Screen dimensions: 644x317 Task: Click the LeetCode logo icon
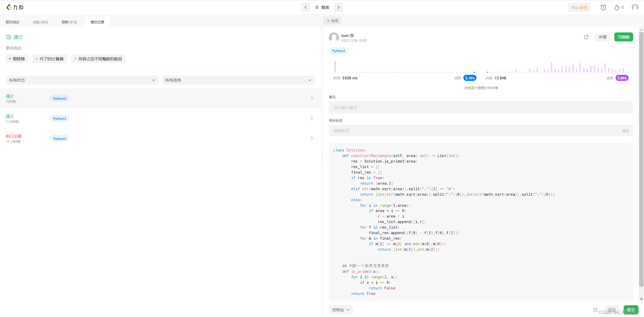pos(10,7)
